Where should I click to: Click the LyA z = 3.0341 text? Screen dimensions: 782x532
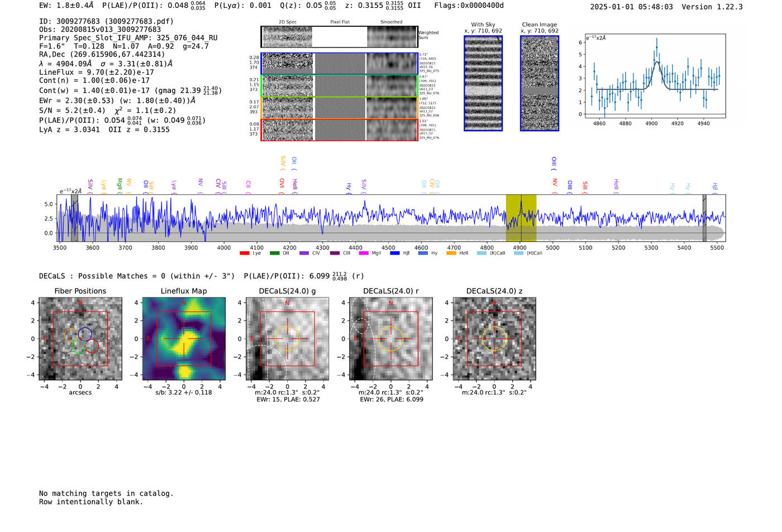70,130
